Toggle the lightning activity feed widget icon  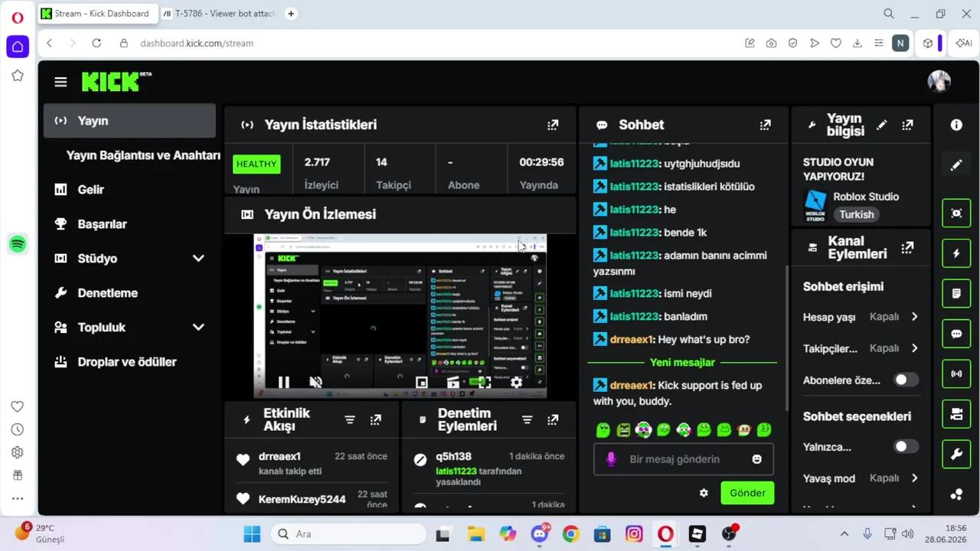click(956, 253)
